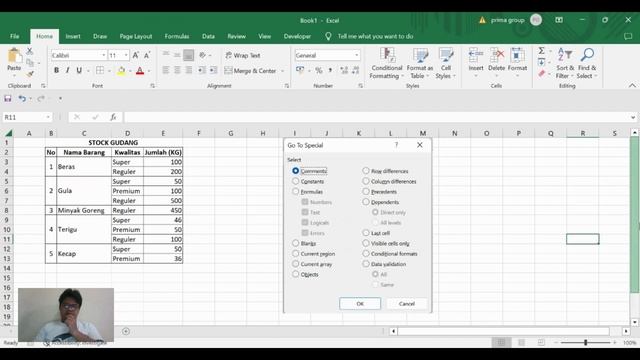This screenshot has height=360, width=640.
Task: Open the Customize Quick Access Toolbar dropdown
Action: click(60, 98)
